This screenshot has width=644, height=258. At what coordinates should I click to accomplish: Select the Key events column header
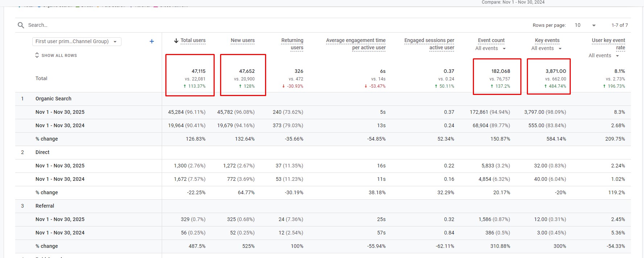coord(547,40)
